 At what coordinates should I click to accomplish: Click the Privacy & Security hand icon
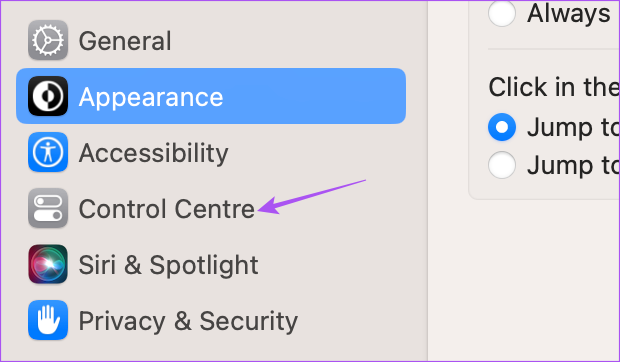pyautogui.click(x=48, y=320)
